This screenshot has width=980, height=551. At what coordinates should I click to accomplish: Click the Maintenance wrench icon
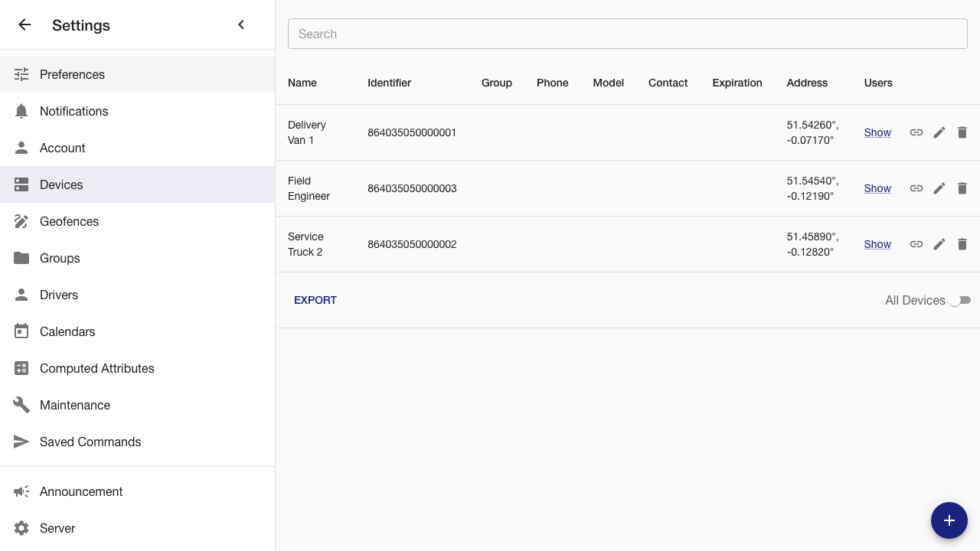coord(21,405)
